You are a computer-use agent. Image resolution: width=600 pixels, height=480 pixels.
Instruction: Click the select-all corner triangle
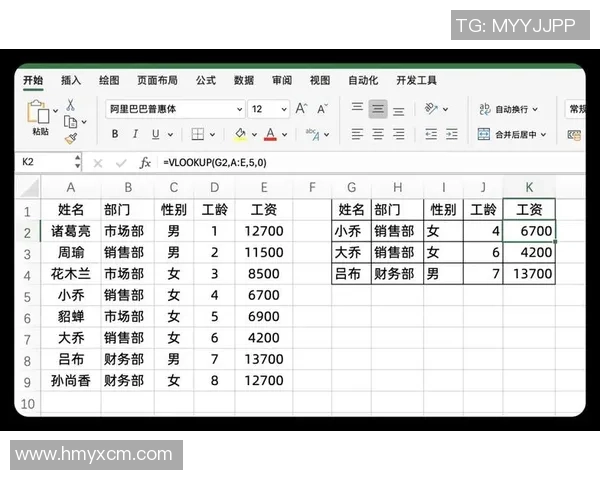[x=29, y=188]
